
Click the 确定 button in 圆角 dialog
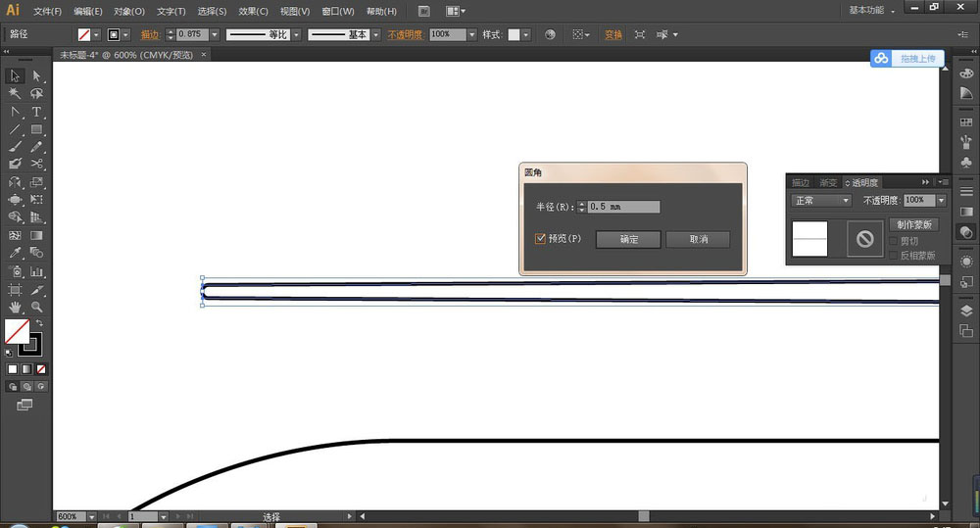628,239
